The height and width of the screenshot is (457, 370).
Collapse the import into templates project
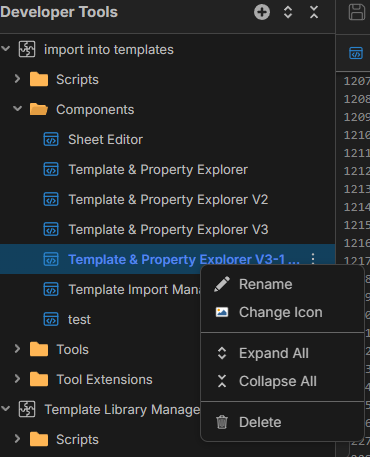tap(6, 49)
